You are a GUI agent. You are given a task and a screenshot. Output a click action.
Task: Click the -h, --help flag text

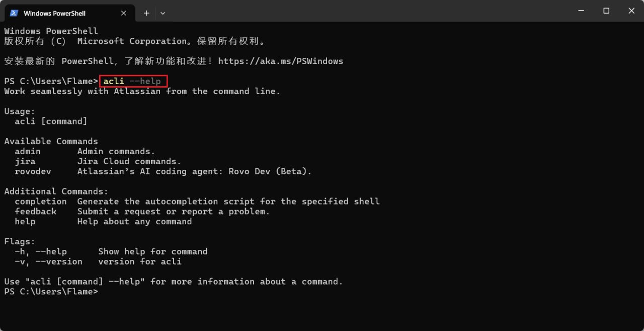(x=41, y=251)
